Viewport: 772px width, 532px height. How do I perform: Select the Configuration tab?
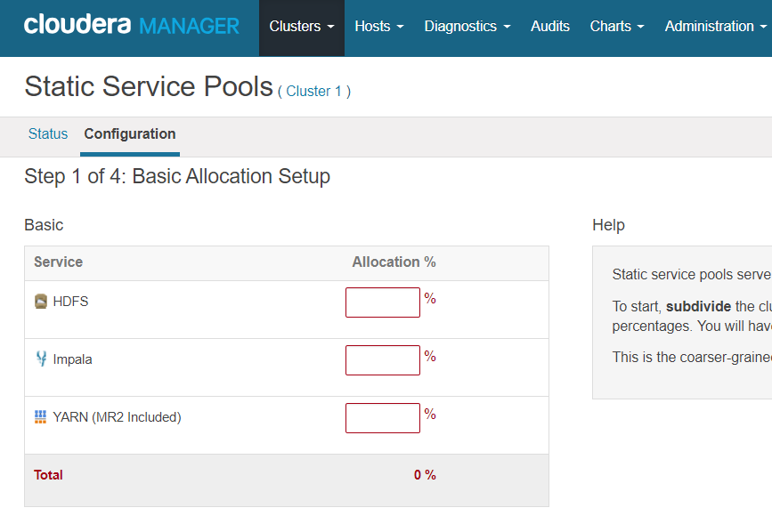click(129, 133)
